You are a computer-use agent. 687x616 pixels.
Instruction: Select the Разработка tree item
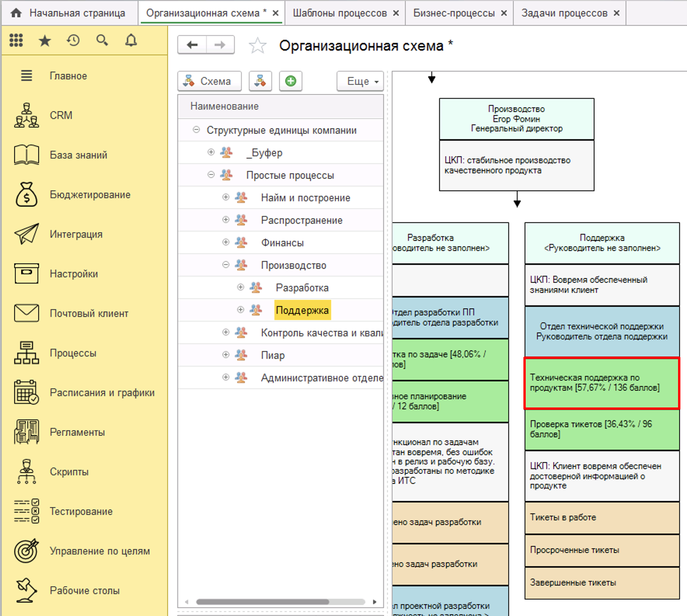click(x=302, y=288)
